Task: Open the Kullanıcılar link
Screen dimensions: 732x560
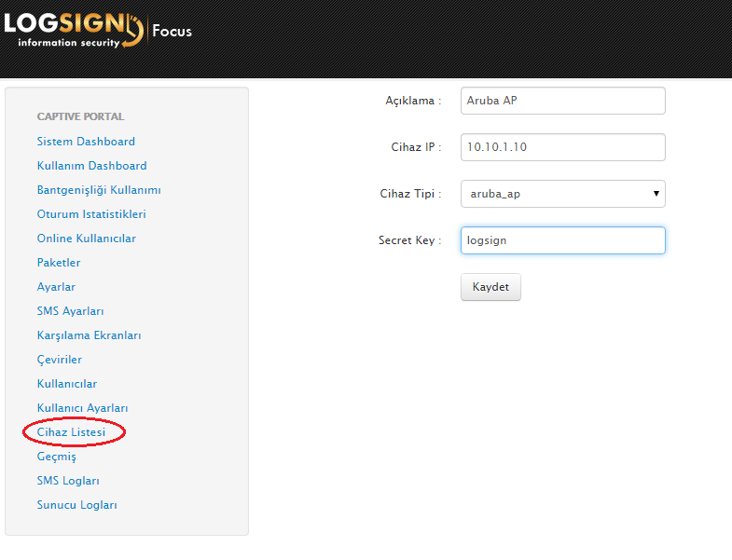Action: click(x=67, y=384)
